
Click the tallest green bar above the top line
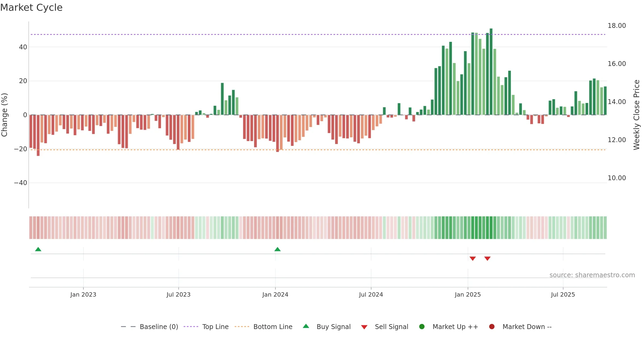coord(491,72)
